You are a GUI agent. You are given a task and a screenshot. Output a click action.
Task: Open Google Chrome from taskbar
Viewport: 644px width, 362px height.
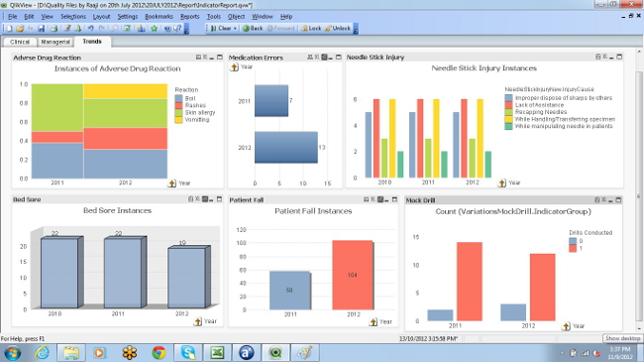pos(159,353)
